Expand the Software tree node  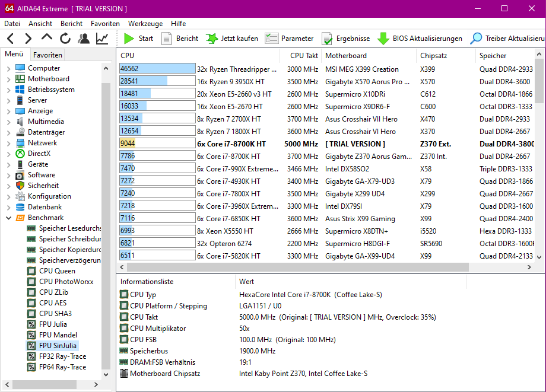9,176
